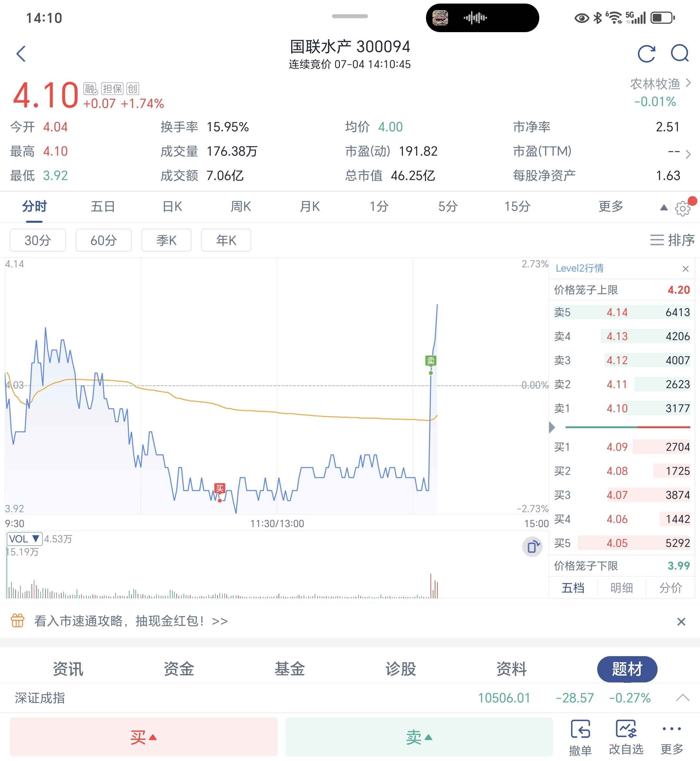The height and width of the screenshot is (761, 700).
Task: Close the Level2行情 panel
Action: click(x=685, y=268)
